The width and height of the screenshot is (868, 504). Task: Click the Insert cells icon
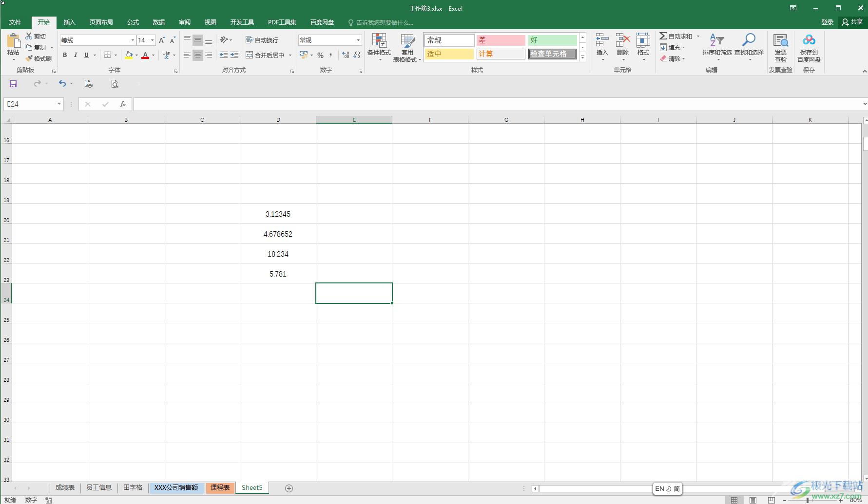coord(602,40)
